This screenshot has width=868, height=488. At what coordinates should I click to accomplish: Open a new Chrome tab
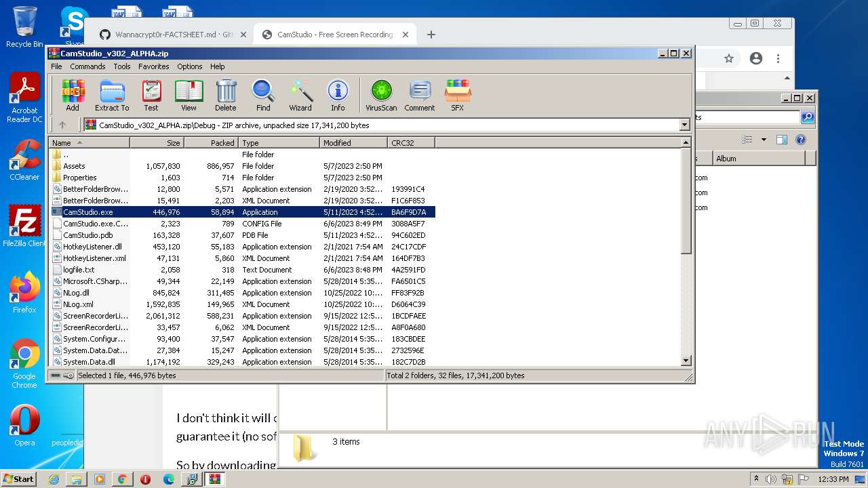click(431, 35)
